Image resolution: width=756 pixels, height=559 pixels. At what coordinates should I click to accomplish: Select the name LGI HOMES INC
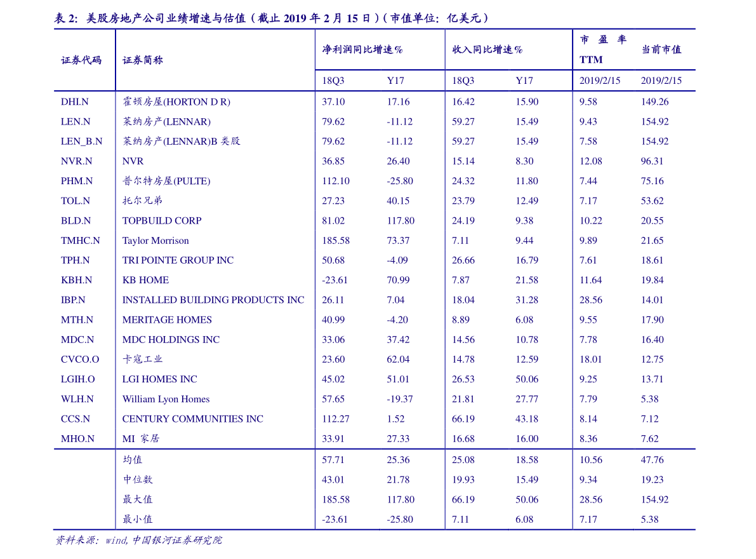pyautogui.click(x=160, y=379)
